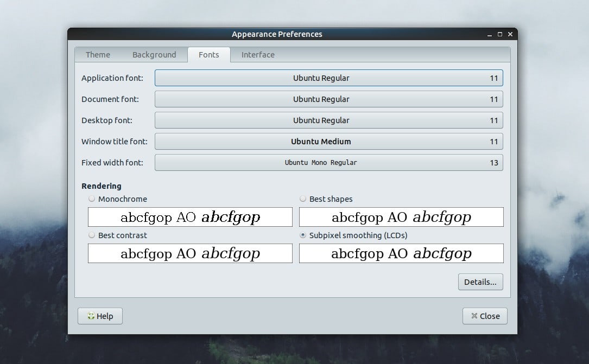Screen dimensions: 589x364
Task: Select the Best shapes rendering option
Action: pos(303,199)
